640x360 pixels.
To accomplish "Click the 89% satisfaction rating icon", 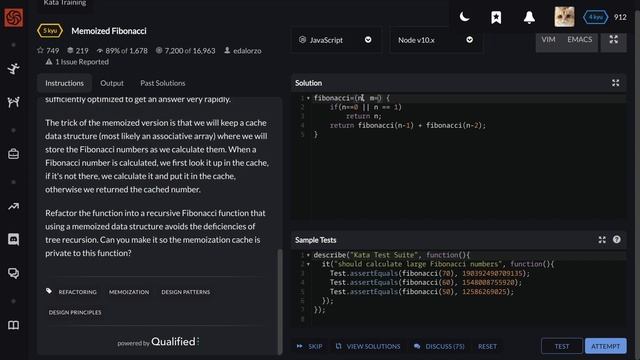I will (100, 51).
